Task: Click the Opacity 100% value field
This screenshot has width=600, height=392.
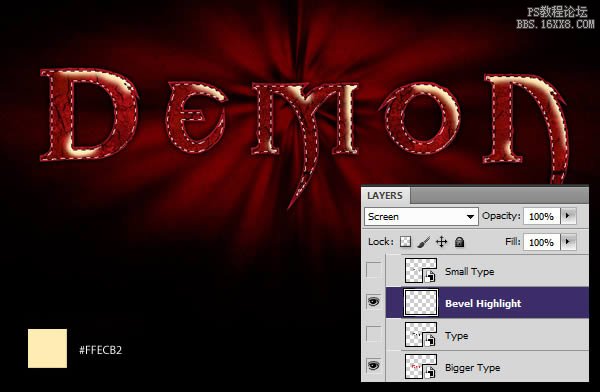Action: coord(541,216)
